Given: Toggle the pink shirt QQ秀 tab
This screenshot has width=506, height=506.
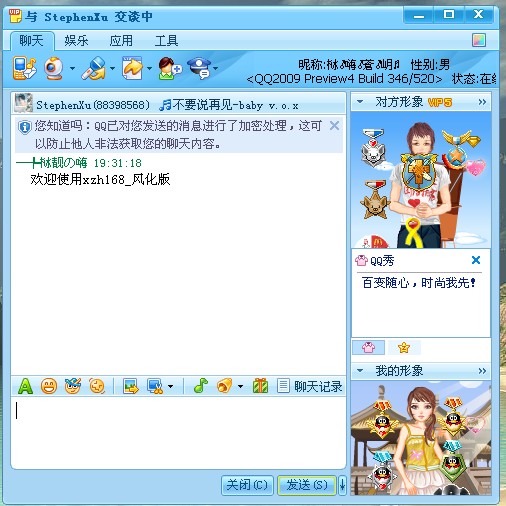Looking at the screenshot, I should [368, 347].
